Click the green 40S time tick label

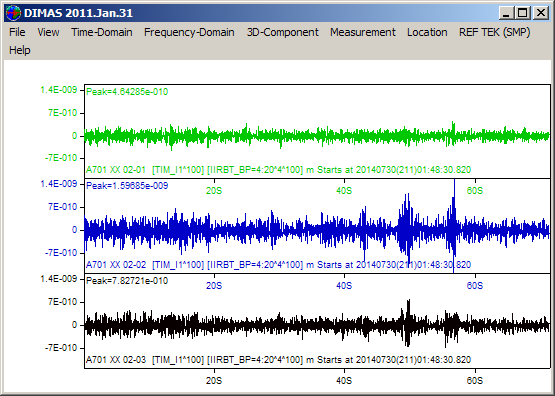pyautogui.click(x=344, y=191)
